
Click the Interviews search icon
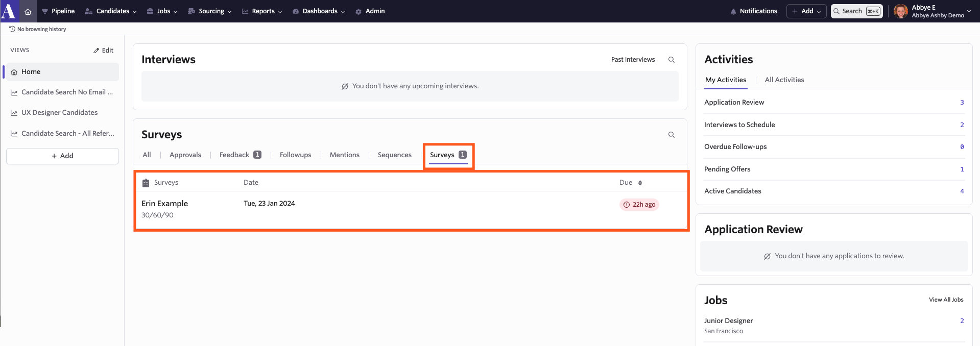[672, 60]
